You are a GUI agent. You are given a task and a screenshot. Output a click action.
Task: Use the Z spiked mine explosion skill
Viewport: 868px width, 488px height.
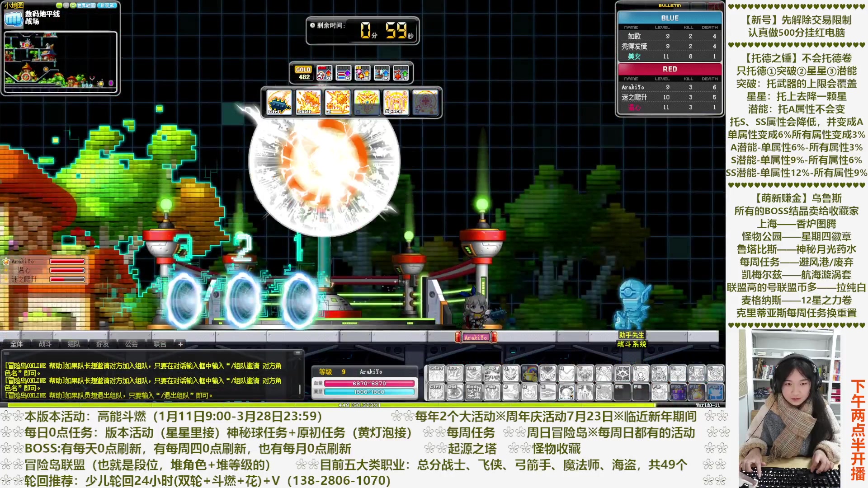pyautogui.click(x=338, y=102)
